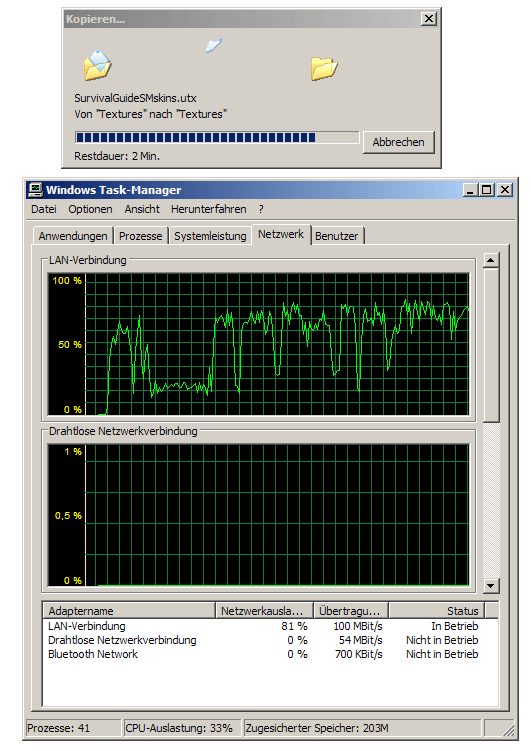The width and height of the screenshot is (531, 751).
Task: Click the 700 KBit/s speed value
Action: [x=359, y=654]
